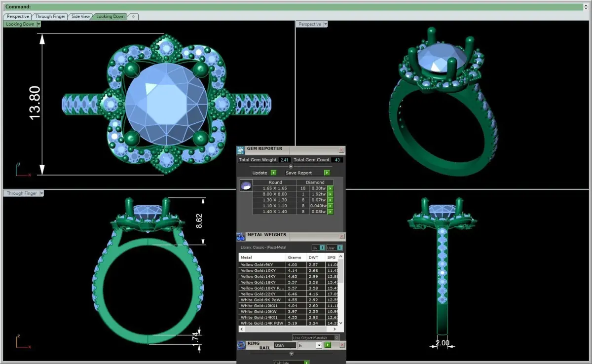This screenshot has height=364, width=592.
Task: Select the Yellow Gold:22KY row
Action: tap(288, 294)
